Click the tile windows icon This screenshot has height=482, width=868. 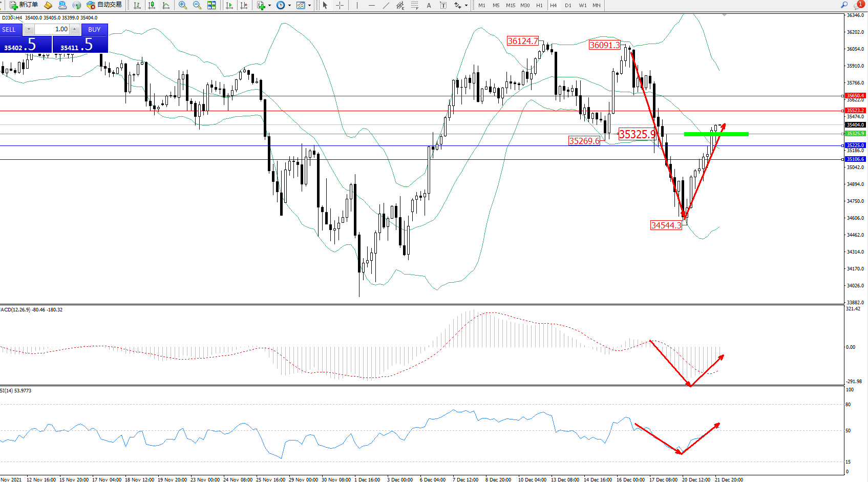click(211, 5)
